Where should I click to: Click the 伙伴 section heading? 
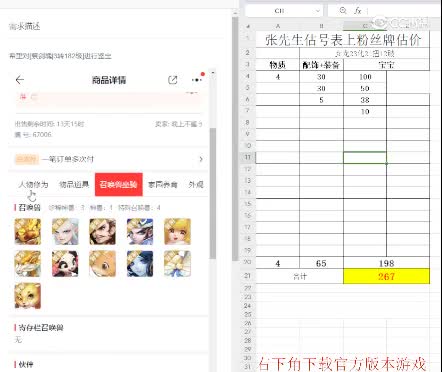(x=26, y=364)
